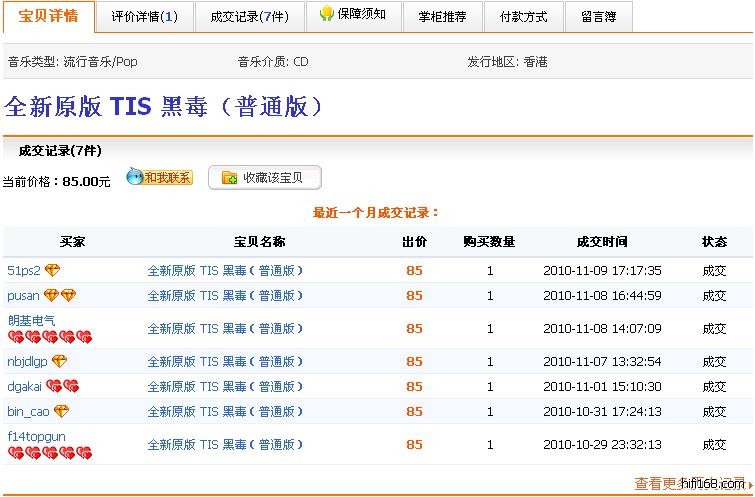Switch to the 付款方式 tab
The width and height of the screenshot is (755, 497).
coord(523,16)
